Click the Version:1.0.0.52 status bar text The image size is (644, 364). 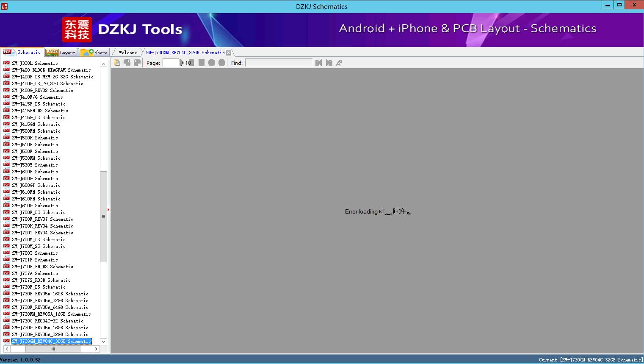tap(20, 360)
